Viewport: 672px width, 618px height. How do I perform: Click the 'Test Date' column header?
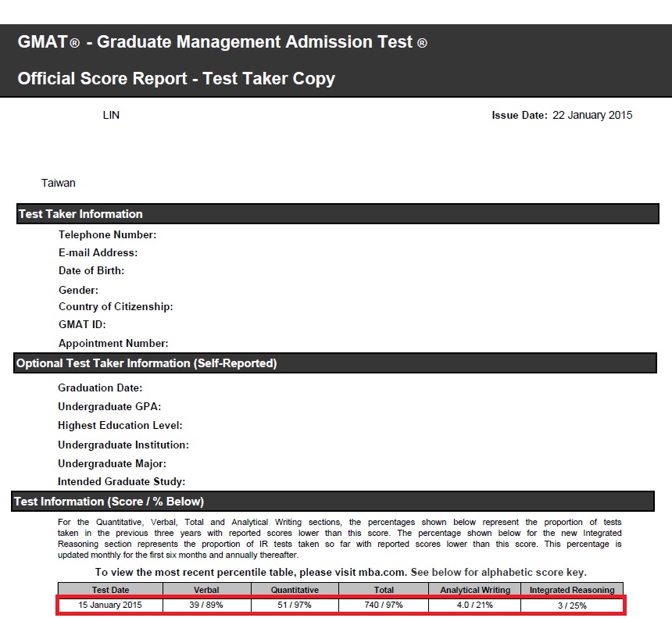pyautogui.click(x=111, y=590)
